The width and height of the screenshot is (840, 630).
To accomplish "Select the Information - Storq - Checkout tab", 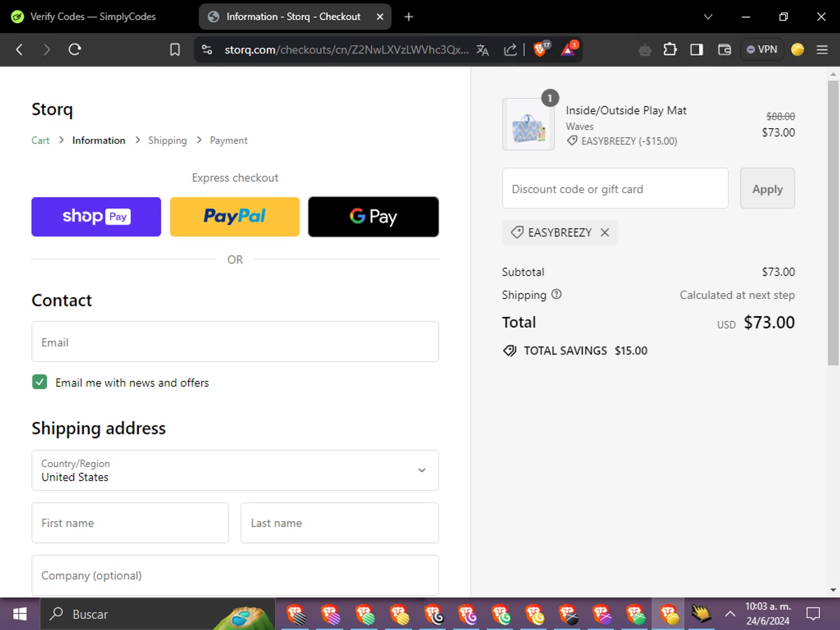I will click(295, 17).
